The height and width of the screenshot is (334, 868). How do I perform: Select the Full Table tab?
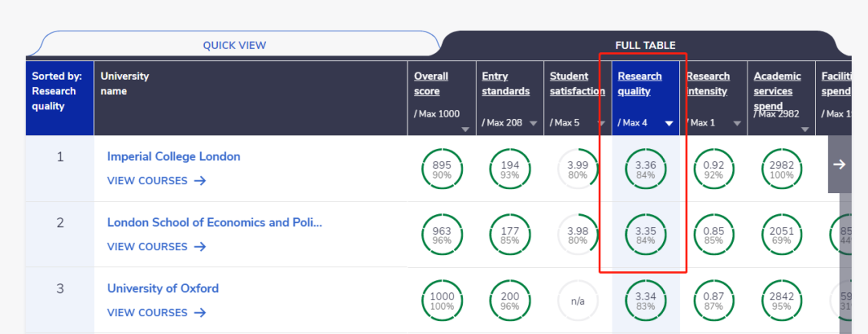(x=645, y=45)
